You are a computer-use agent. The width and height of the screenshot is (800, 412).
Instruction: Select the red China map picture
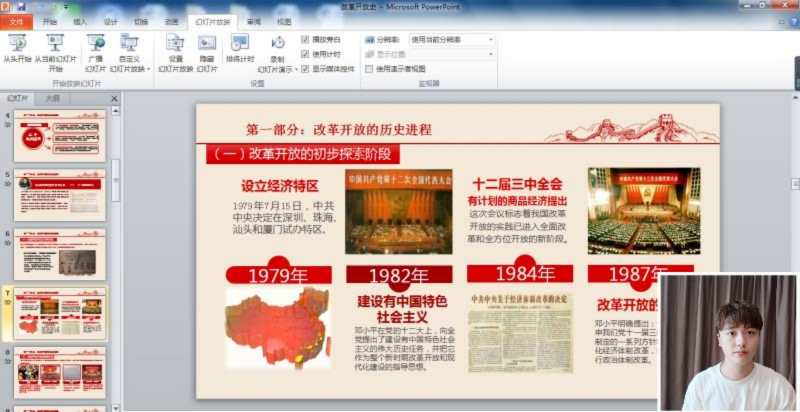point(278,327)
